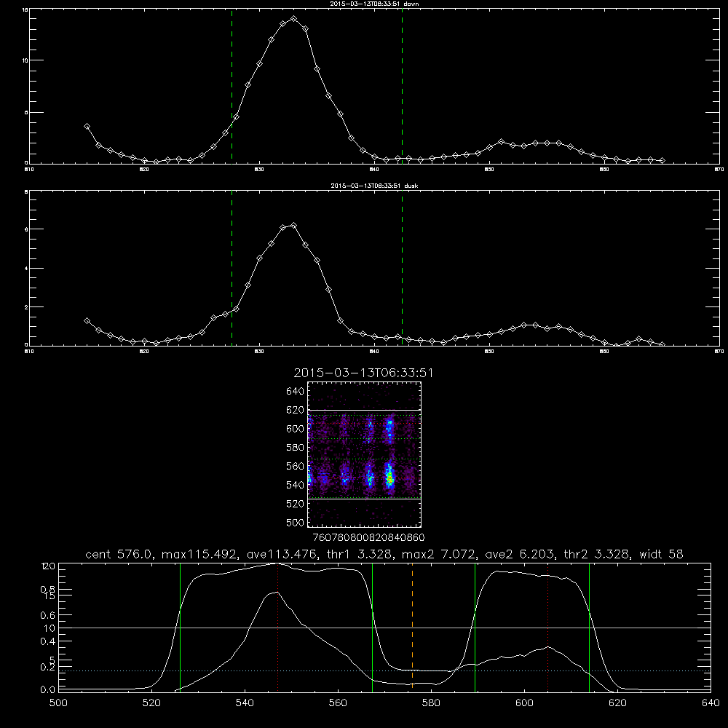Click the x-axis label 620 on bottom plot
Image resolution: width=728 pixels, height=728 pixels.
(617, 703)
